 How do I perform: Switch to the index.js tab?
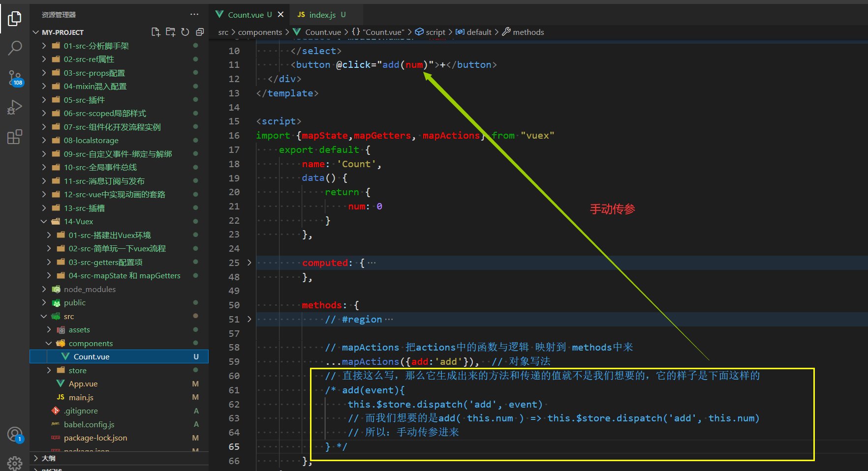coord(322,15)
